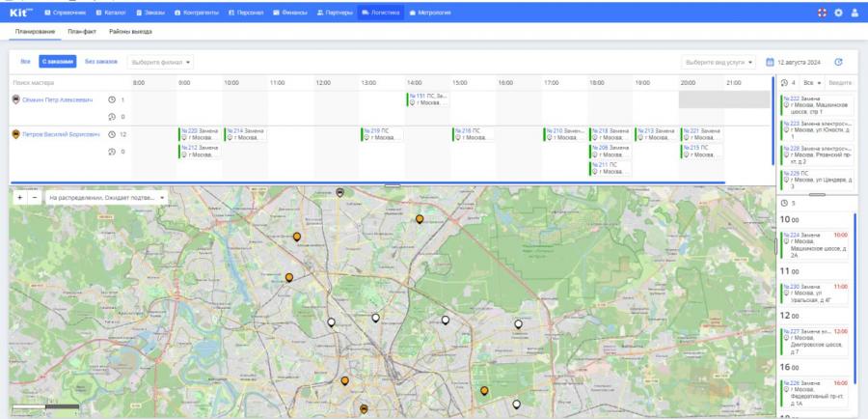The width and height of the screenshot is (868, 419).
Task: Open the Метрология menu
Action: (x=430, y=13)
